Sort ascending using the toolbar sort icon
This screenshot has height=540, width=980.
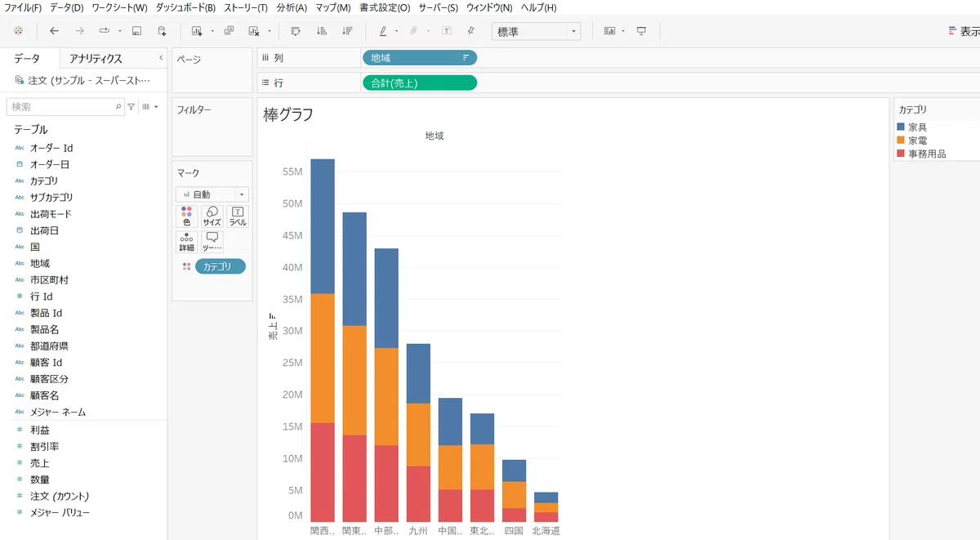[322, 31]
